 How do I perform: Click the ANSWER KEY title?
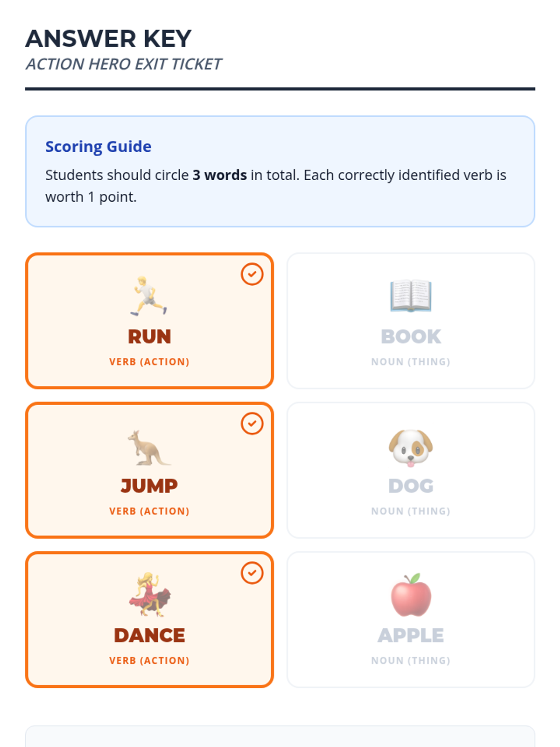108,38
